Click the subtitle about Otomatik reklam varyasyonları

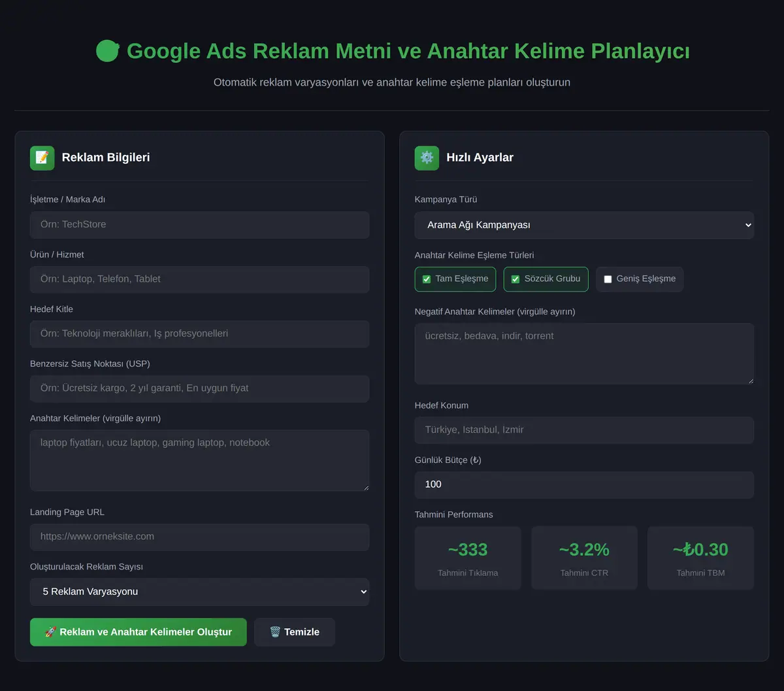[392, 82]
